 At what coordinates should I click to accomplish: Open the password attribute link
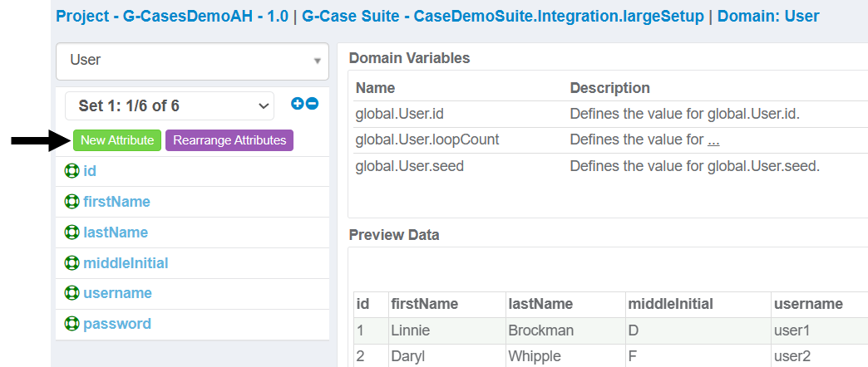[x=117, y=324]
